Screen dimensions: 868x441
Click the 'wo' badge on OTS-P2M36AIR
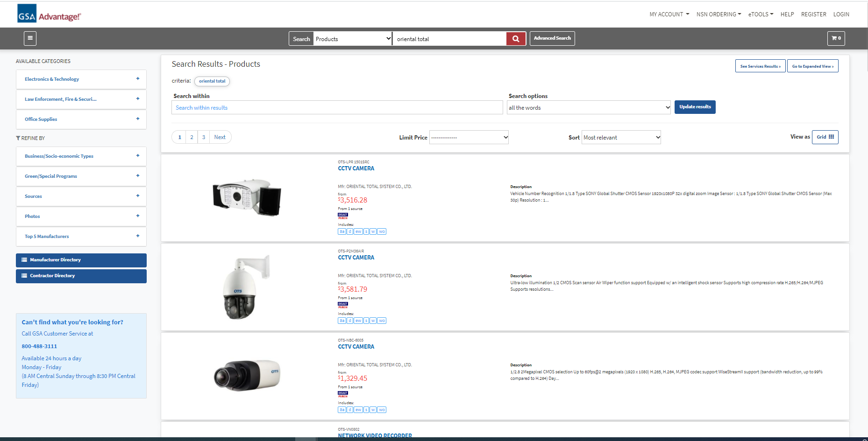(382, 321)
